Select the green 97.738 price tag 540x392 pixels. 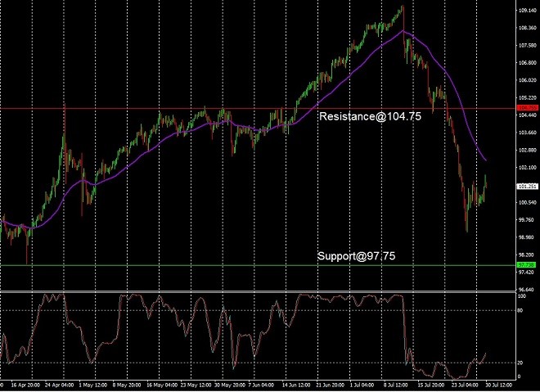[527, 265]
